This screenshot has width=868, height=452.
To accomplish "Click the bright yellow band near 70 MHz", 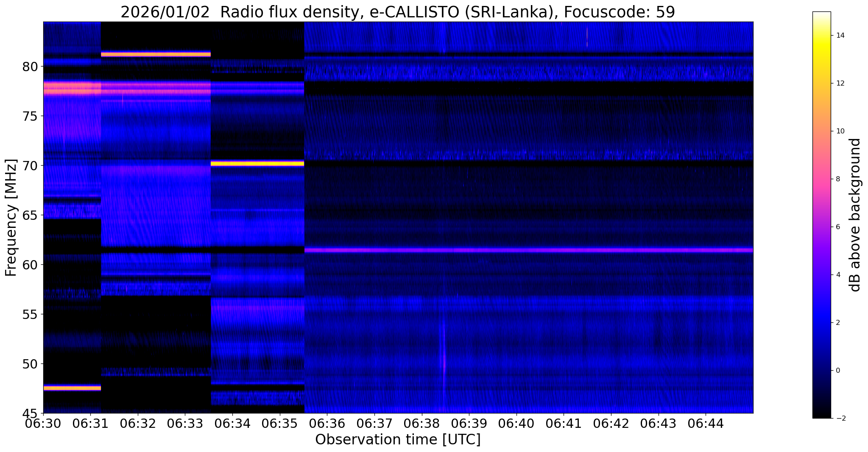I will point(257,163).
